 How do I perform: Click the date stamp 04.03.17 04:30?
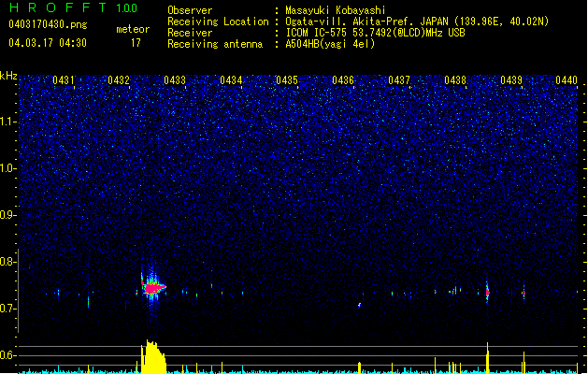coord(48,43)
